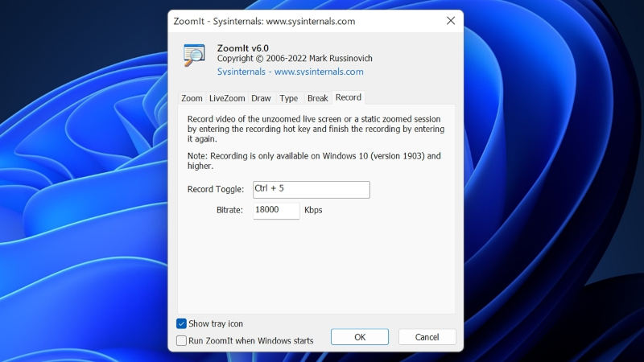Enable Run ZoomIt when Windows starts
Viewport: 644px width, 362px height.
[x=182, y=340]
